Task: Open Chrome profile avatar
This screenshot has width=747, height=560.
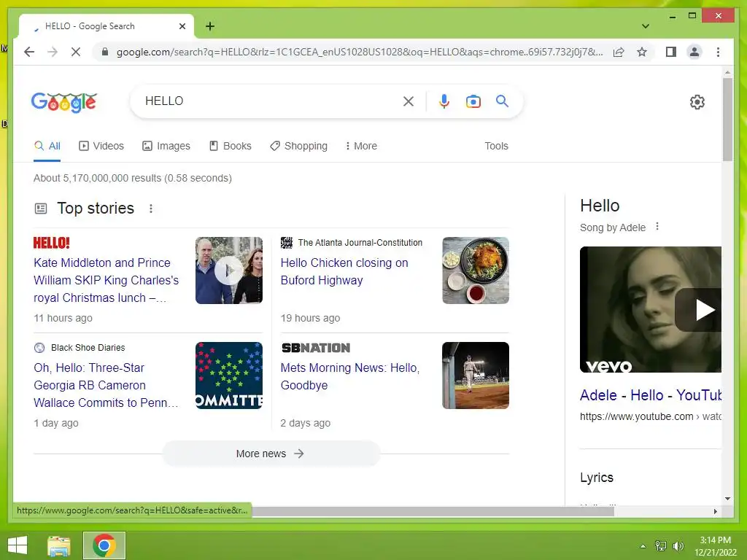Action: [694, 52]
